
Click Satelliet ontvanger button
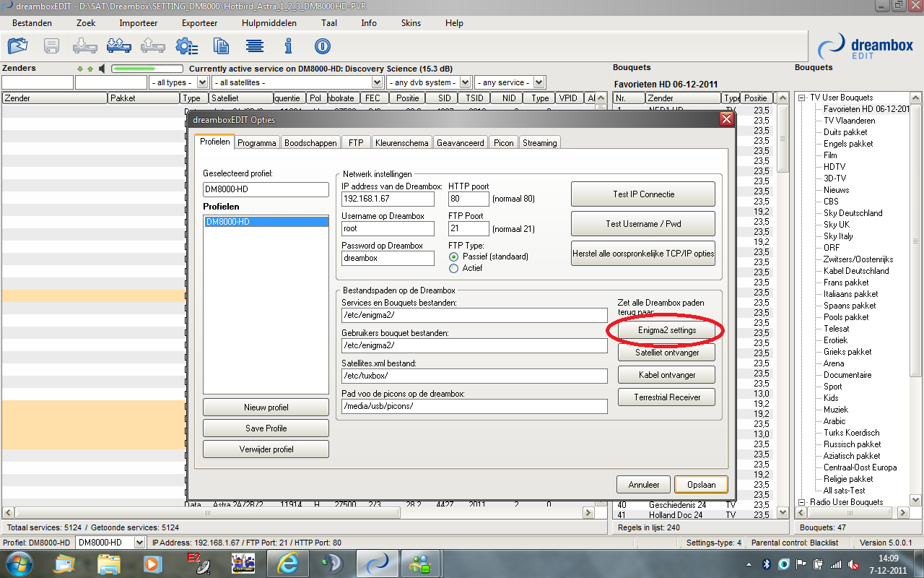667,353
